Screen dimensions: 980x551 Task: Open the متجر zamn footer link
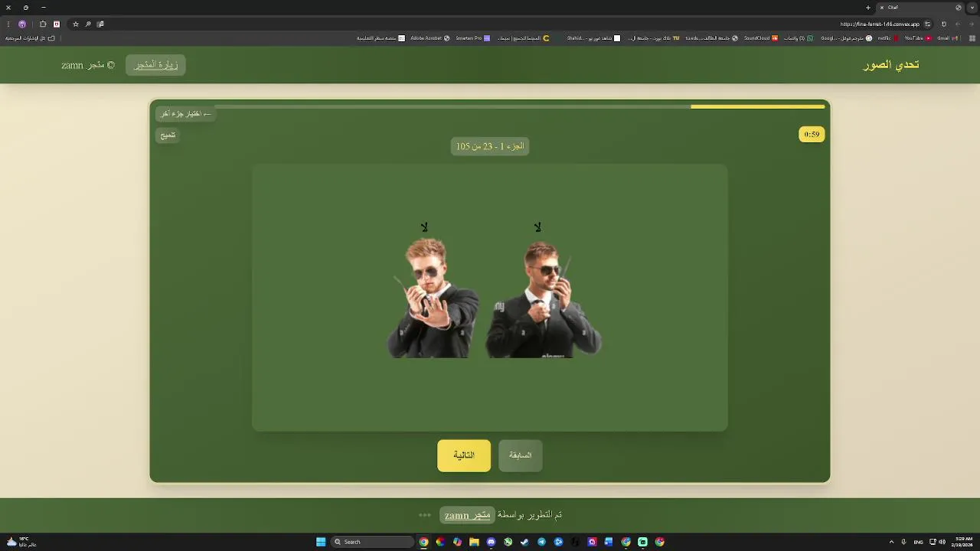[x=467, y=515]
